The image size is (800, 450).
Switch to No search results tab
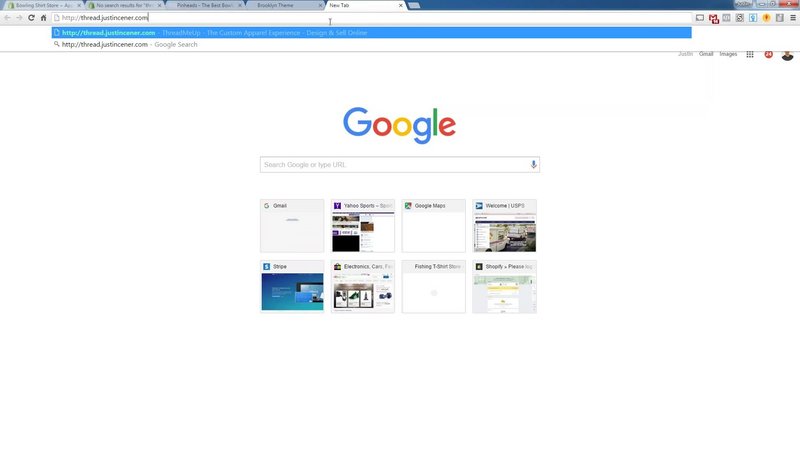123,5
